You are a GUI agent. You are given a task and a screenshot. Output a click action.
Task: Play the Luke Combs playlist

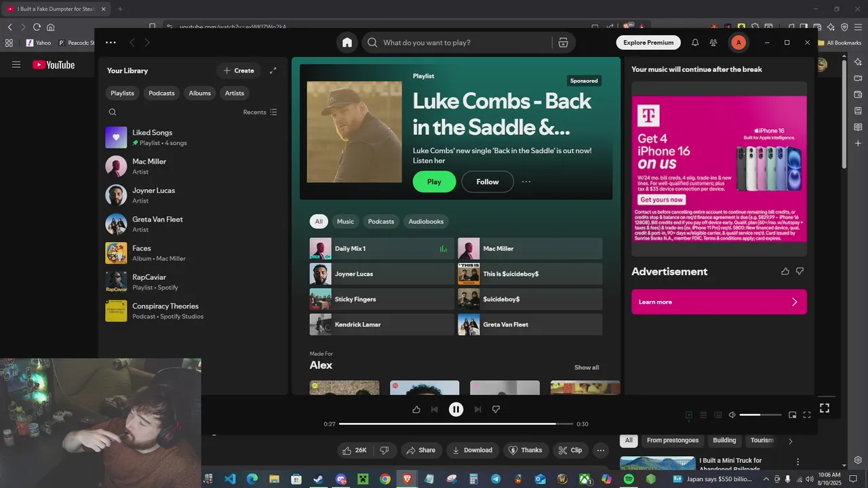pyautogui.click(x=434, y=182)
